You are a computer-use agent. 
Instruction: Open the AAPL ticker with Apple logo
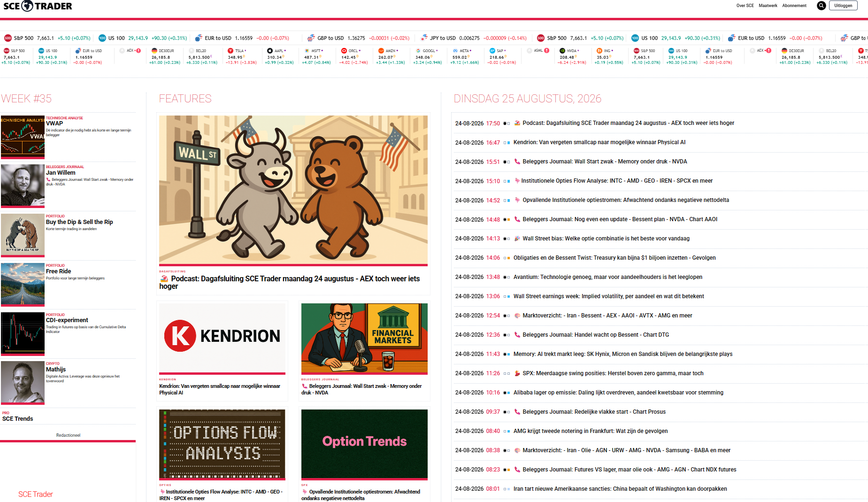coord(269,51)
